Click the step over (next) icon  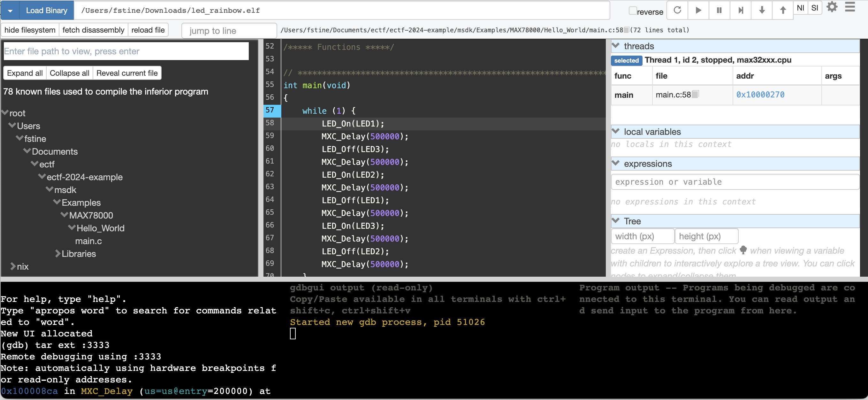coord(740,10)
